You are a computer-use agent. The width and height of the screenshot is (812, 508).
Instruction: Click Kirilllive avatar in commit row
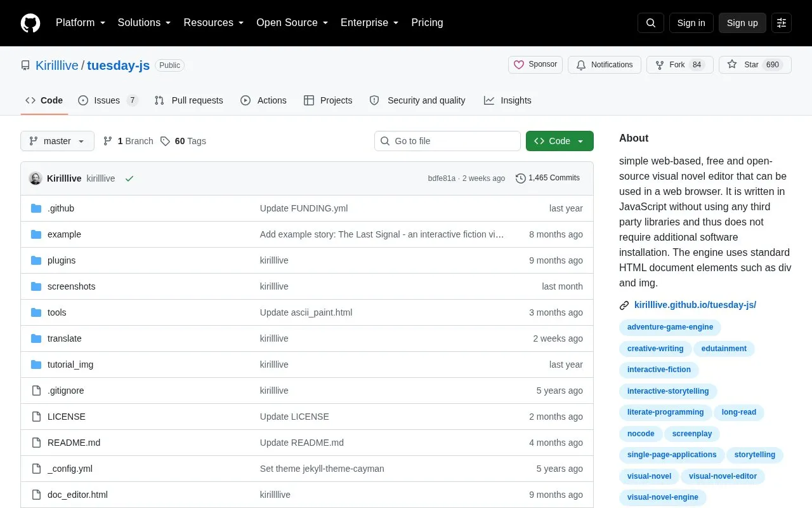coord(36,178)
